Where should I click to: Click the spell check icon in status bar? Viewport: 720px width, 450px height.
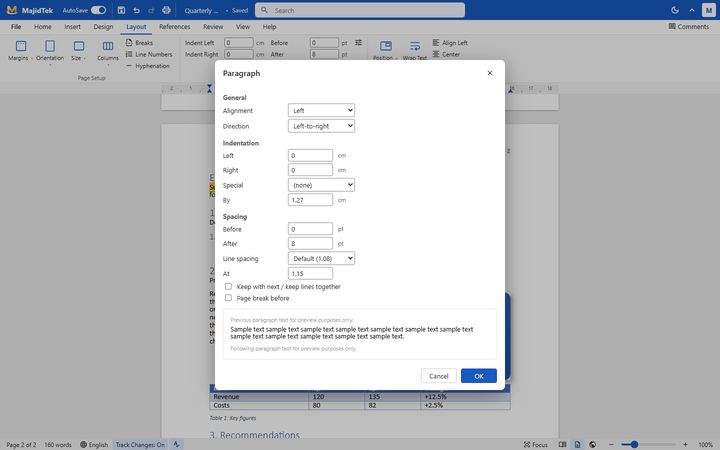coord(176,444)
